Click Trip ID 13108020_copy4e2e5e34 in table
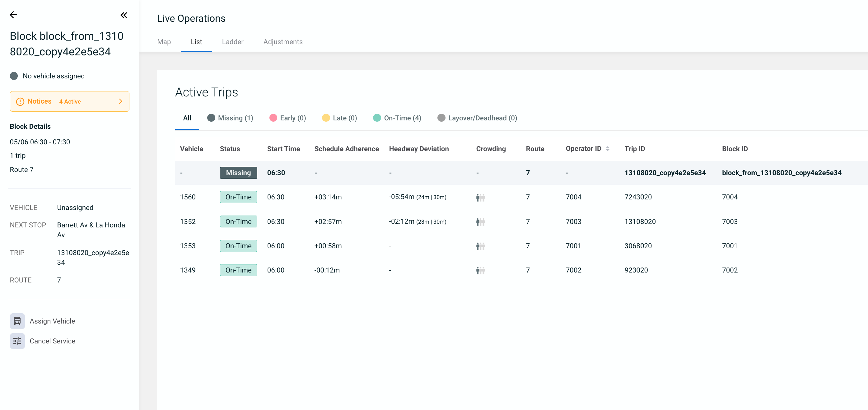The height and width of the screenshot is (410, 868). (665, 173)
